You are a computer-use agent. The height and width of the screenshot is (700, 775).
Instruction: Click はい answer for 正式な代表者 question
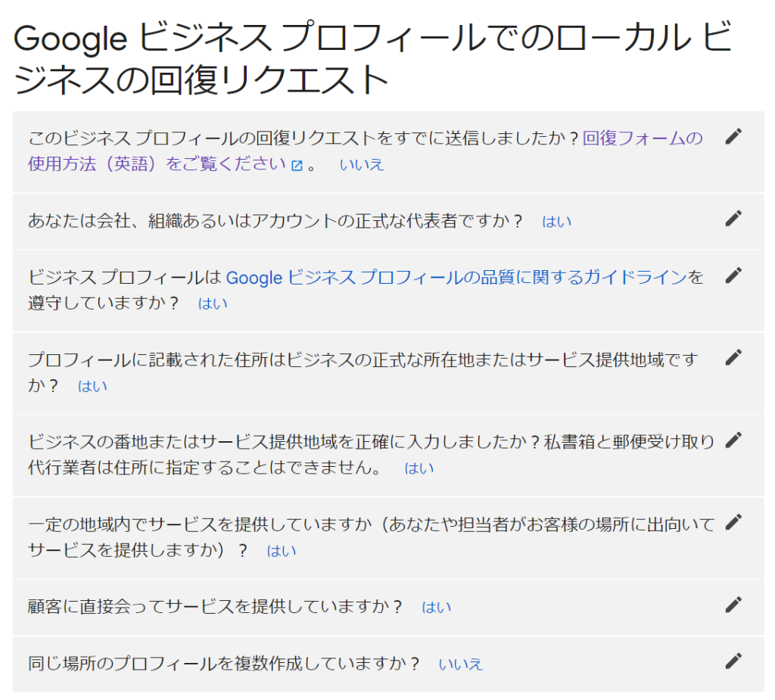[x=556, y=222]
